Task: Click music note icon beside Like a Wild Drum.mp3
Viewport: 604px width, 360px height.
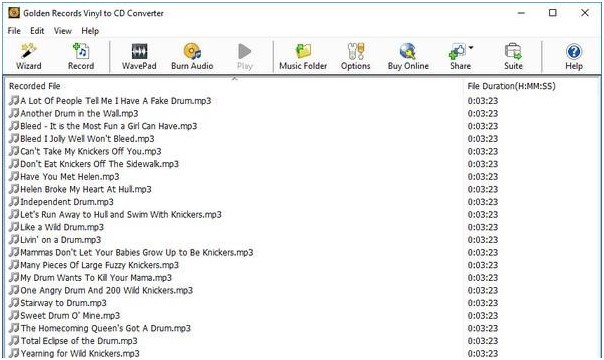Action: point(14,227)
